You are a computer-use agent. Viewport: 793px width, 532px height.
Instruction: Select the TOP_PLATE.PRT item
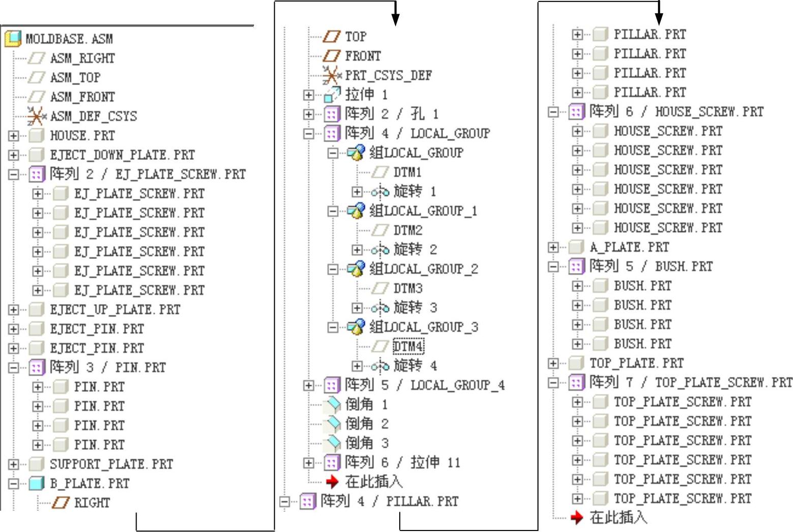(x=637, y=363)
